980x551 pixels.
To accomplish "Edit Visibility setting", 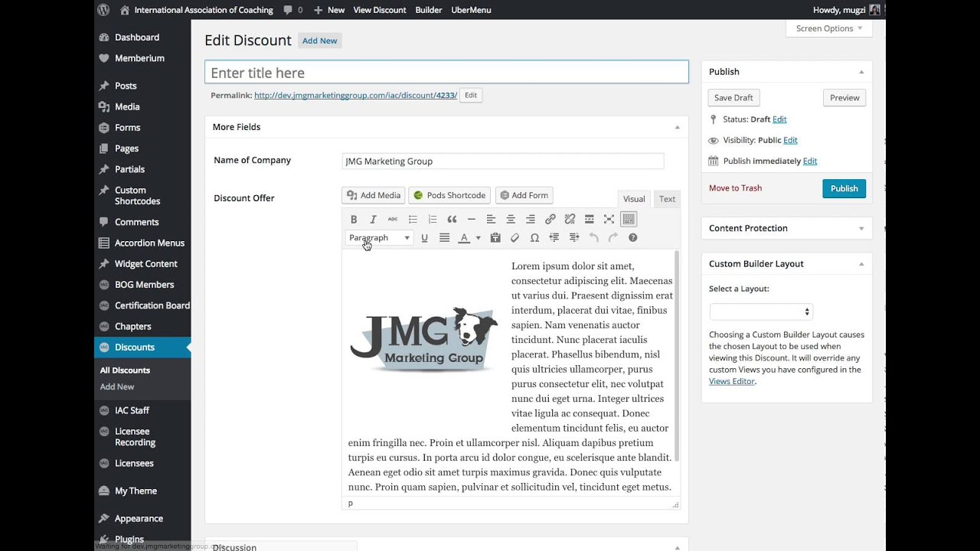I will [x=790, y=140].
